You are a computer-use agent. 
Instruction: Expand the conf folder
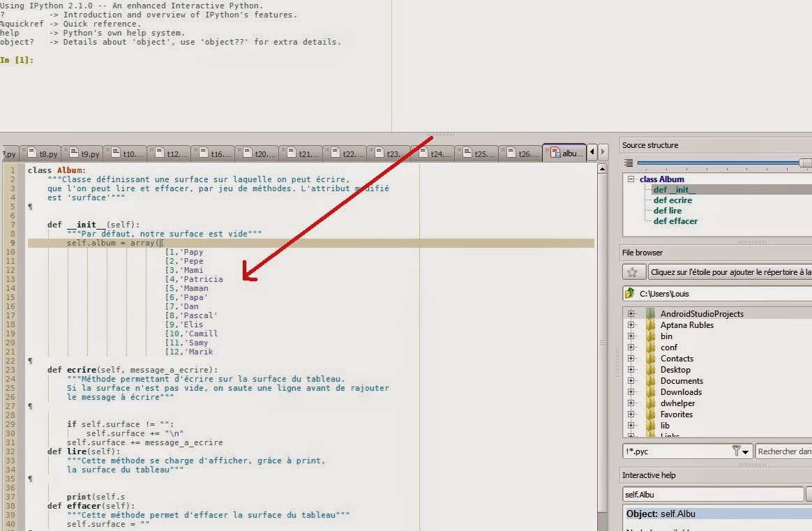tap(631, 347)
